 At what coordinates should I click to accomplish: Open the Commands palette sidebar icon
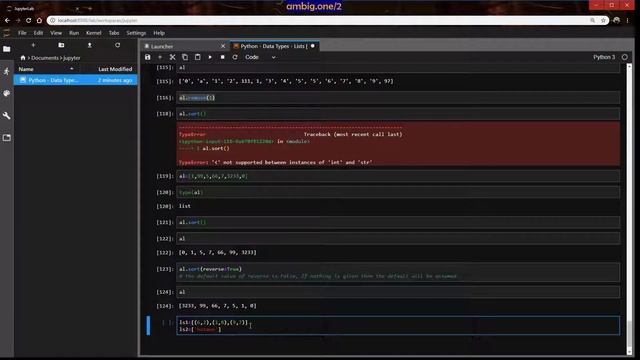tap(7, 93)
